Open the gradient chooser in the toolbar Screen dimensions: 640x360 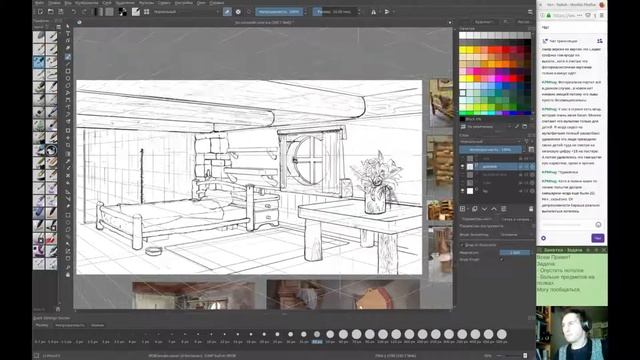point(98,12)
